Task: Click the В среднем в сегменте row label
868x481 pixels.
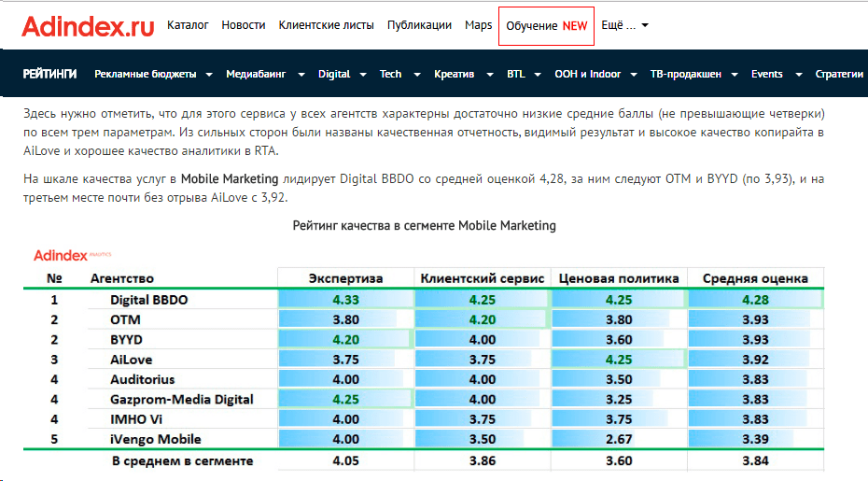Action: 183,461
